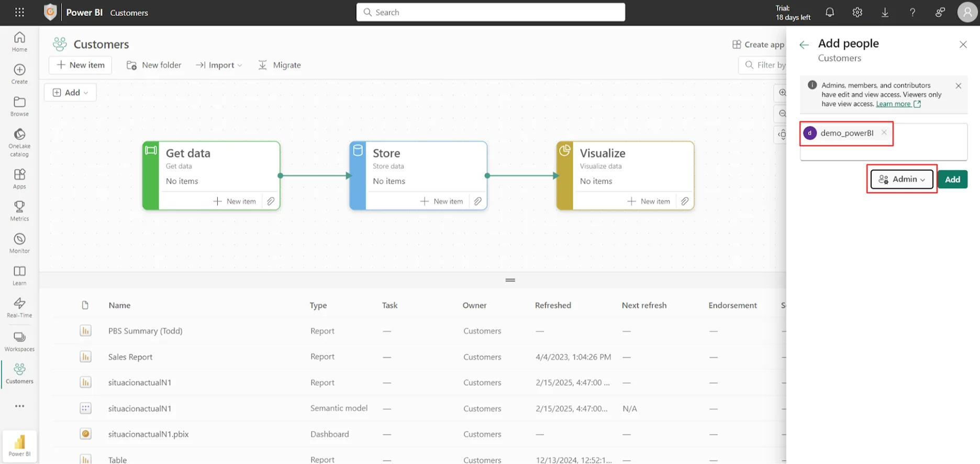Open the app launcher grid icon

(x=19, y=12)
